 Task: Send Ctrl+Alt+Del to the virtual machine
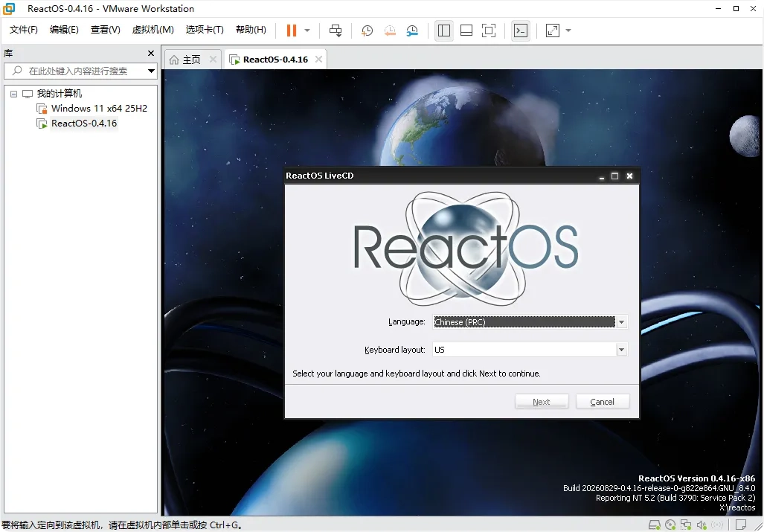(x=336, y=31)
